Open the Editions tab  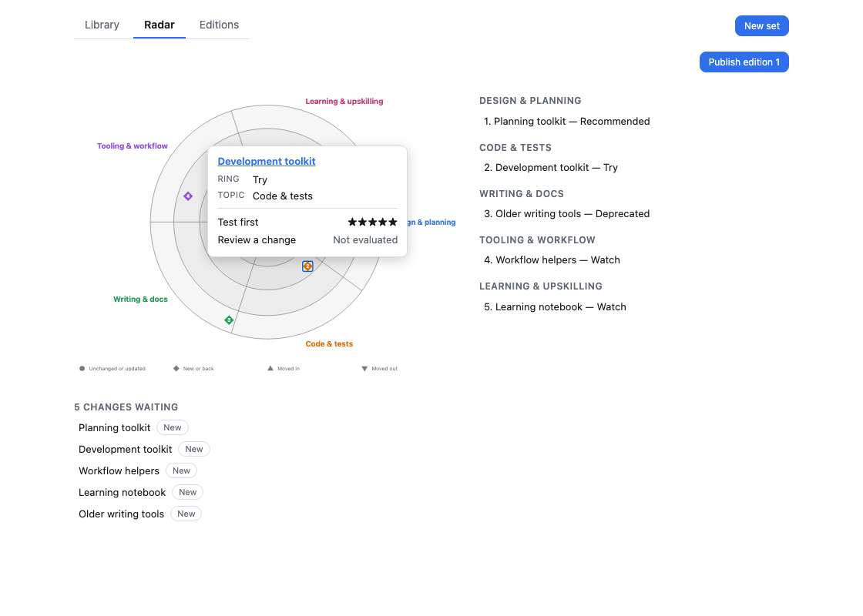219,25
